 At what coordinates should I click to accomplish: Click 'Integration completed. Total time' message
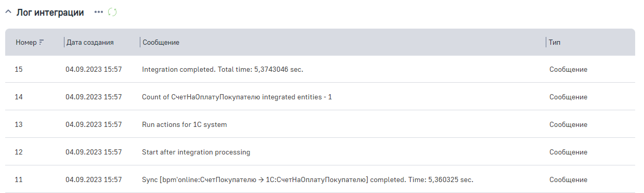[222, 69]
